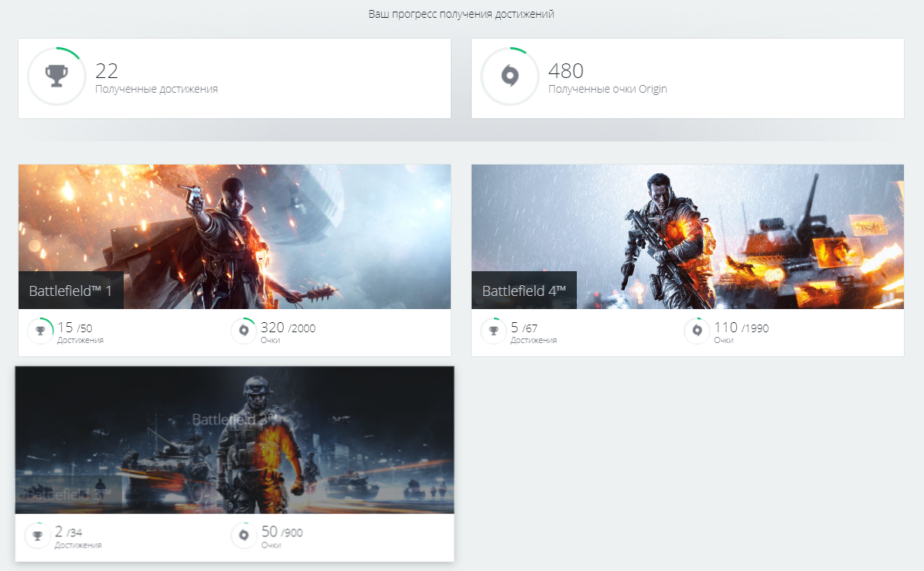The width and height of the screenshot is (924, 571).
Task: Click the trophy icon beside 22 achievements
Action: coord(56,76)
